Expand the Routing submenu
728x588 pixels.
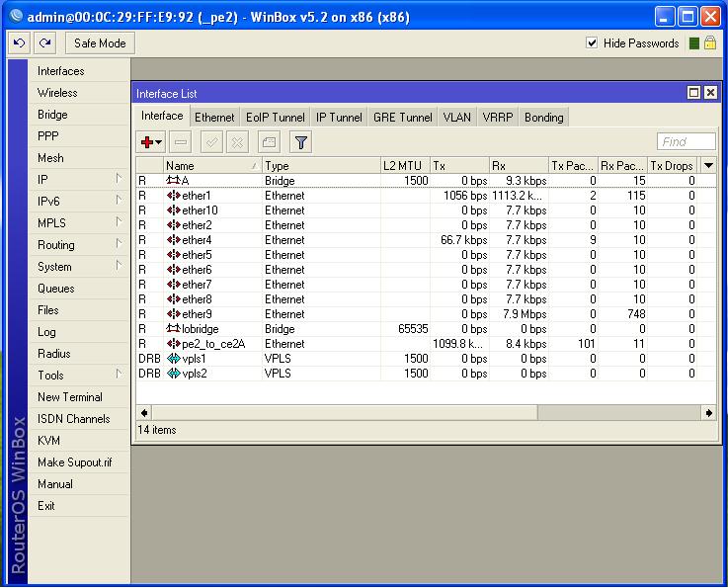coord(119,244)
